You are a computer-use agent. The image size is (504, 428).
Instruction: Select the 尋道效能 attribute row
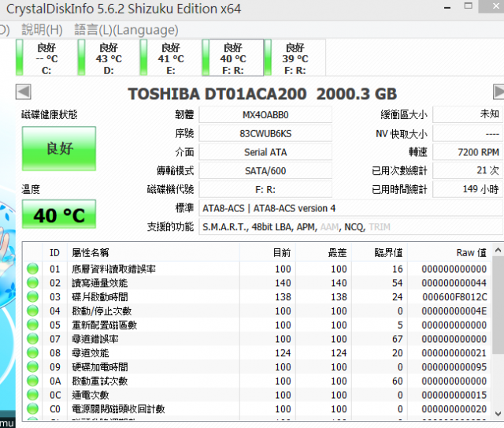[258, 352]
